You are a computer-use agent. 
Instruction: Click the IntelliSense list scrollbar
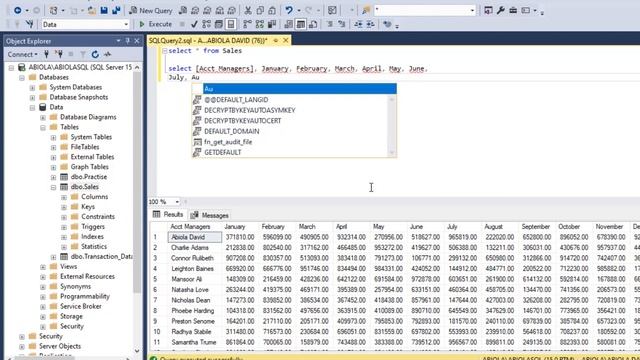coord(392,126)
